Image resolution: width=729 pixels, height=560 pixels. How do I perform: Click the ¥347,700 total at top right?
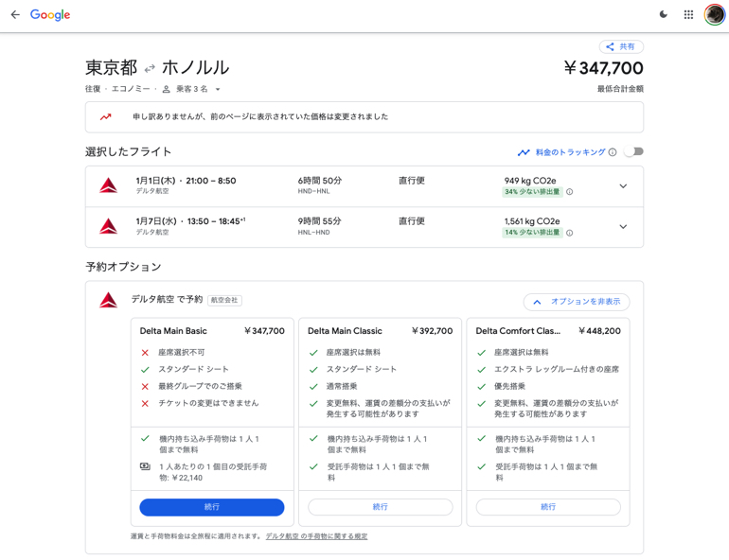point(603,68)
